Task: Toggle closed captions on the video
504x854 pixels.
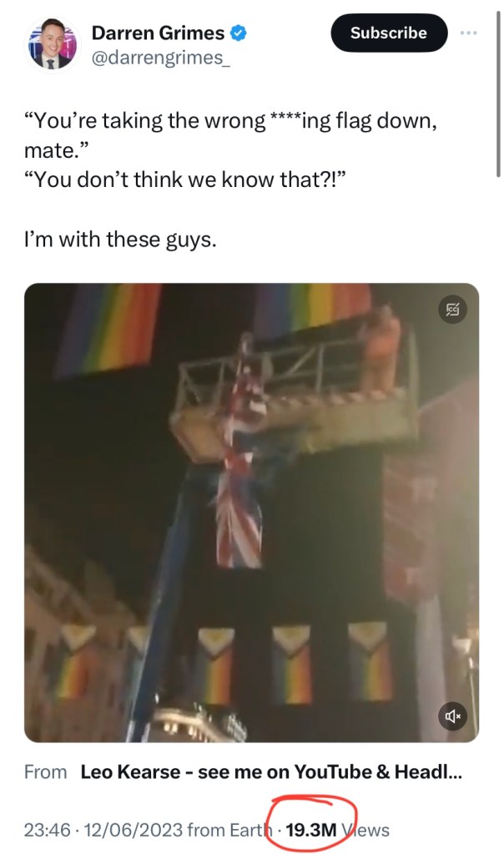Action: (x=452, y=310)
